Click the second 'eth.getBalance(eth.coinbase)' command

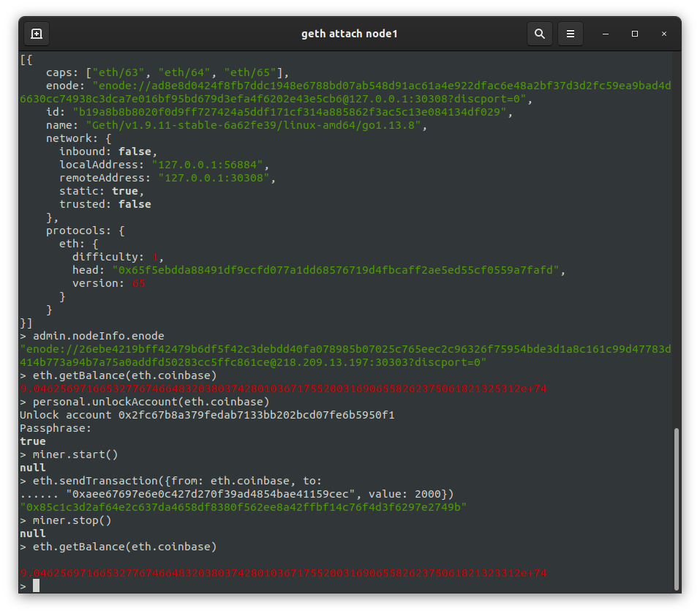click(118, 547)
